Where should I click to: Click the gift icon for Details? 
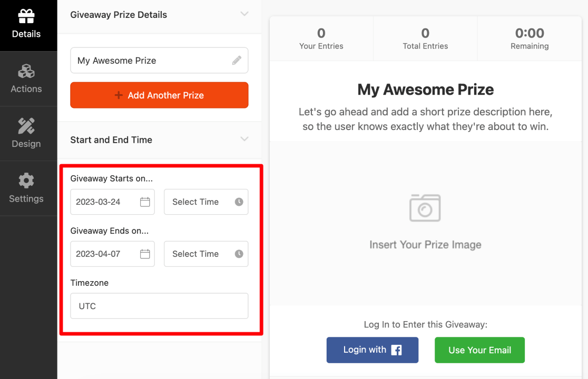(26, 17)
